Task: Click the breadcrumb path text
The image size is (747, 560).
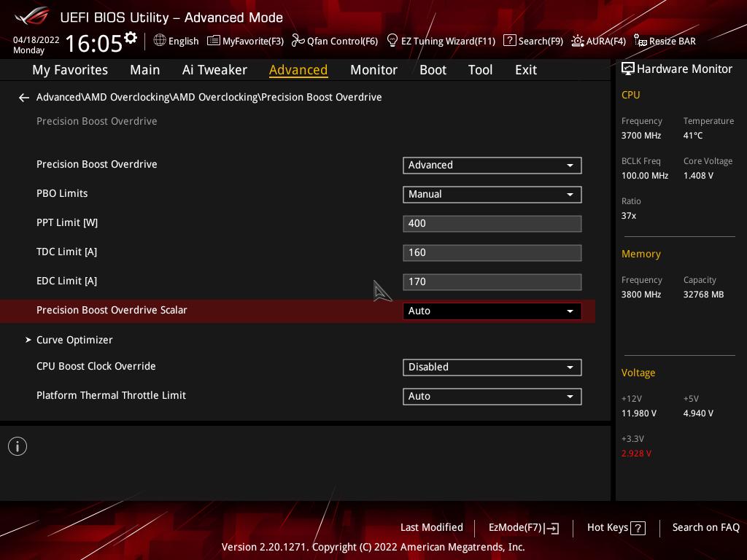Action: click(x=209, y=97)
